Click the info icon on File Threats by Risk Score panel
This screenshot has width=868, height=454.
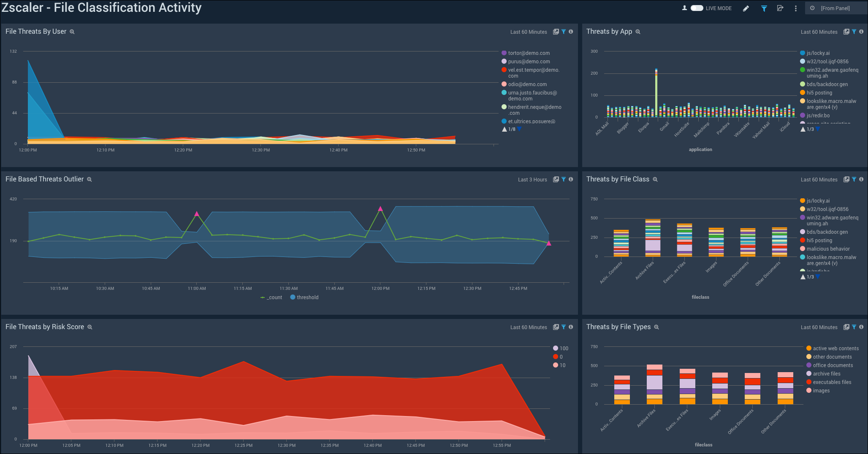[x=571, y=327]
